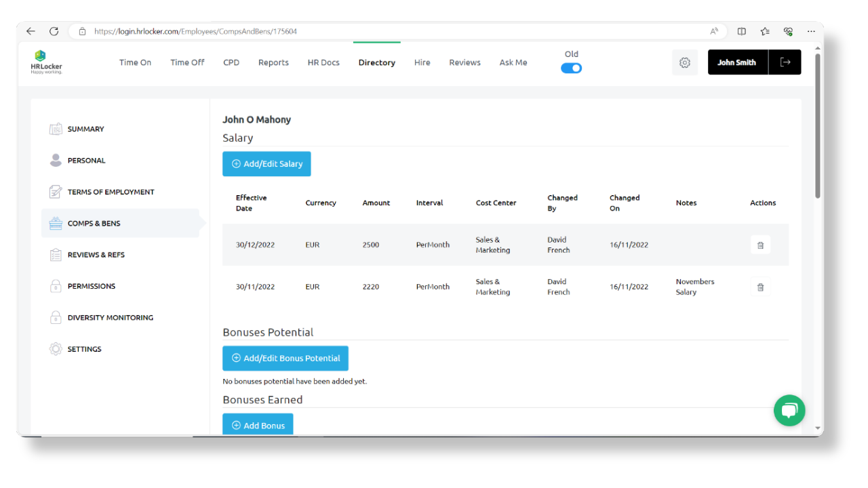Select the Comps & Bens sidebar icon
The image size is (868, 488).
pyautogui.click(x=56, y=222)
